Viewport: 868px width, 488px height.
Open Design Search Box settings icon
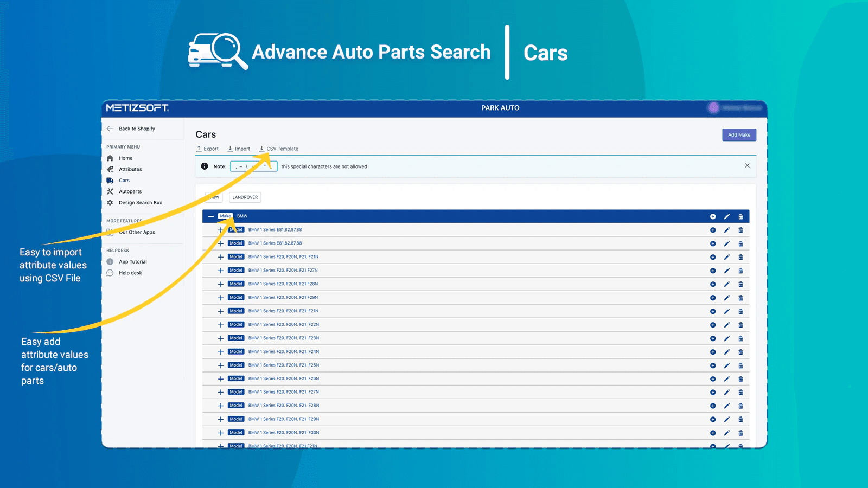point(111,202)
